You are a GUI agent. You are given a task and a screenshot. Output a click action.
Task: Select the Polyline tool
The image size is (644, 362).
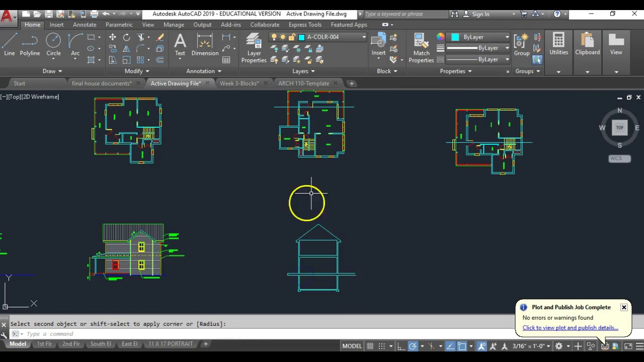[30, 44]
